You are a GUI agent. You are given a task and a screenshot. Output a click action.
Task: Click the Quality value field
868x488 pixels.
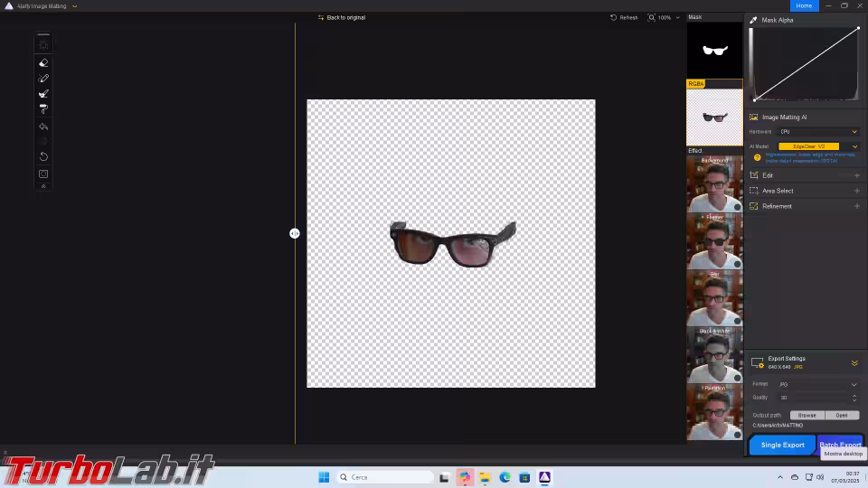813,398
